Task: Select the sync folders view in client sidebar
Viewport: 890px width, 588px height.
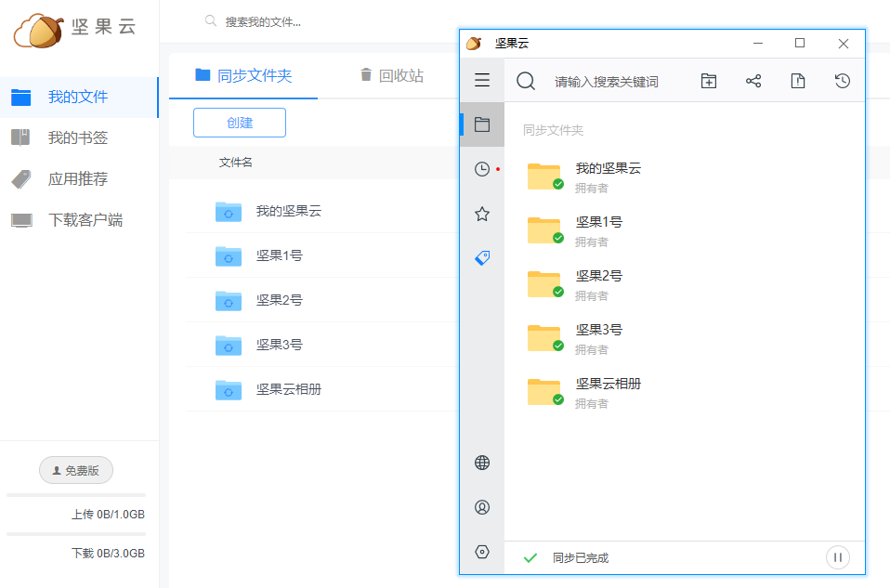Action: click(481, 124)
